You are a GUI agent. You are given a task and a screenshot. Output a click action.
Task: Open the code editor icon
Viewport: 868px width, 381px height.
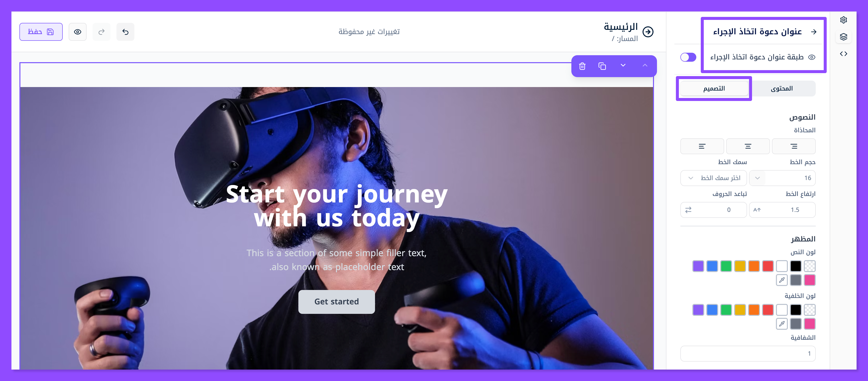tap(843, 53)
